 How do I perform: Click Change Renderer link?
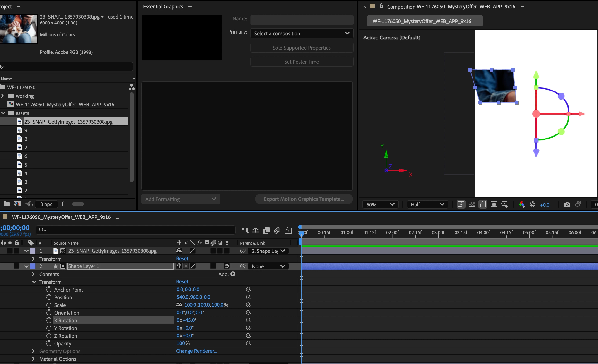(196, 351)
